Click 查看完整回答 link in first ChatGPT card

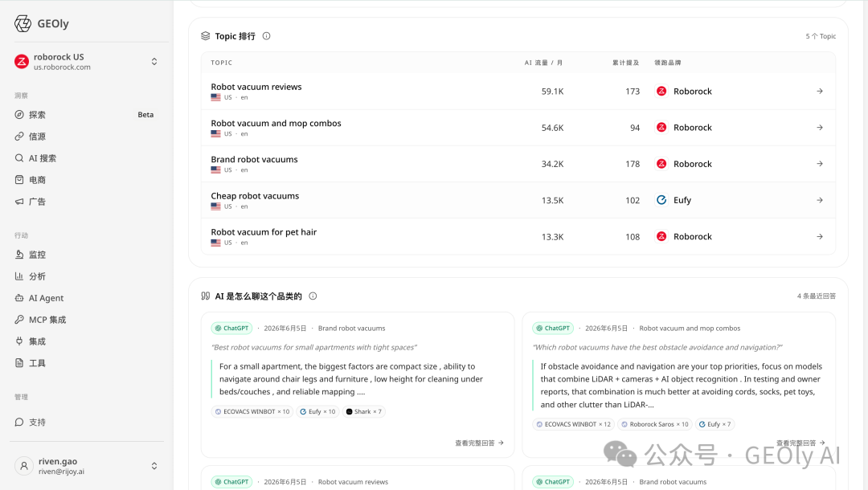[x=479, y=443]
